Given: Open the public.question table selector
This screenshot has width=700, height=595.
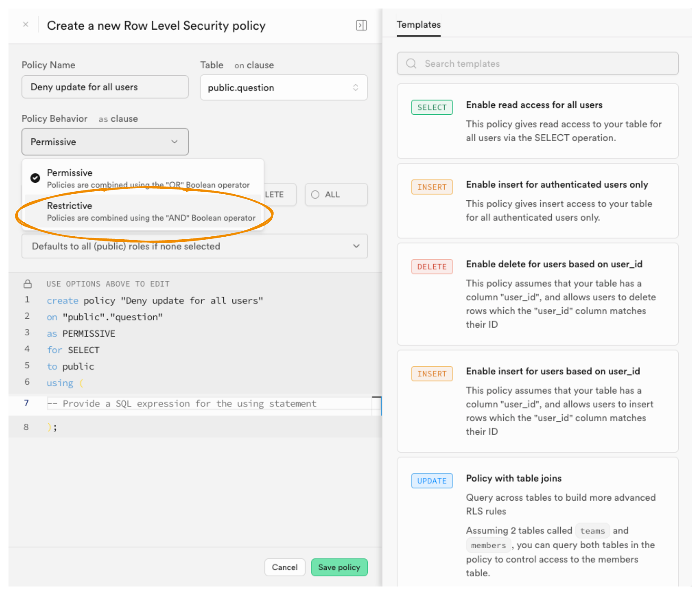Looking at the screenshot, I should click(x=283, y=88).
